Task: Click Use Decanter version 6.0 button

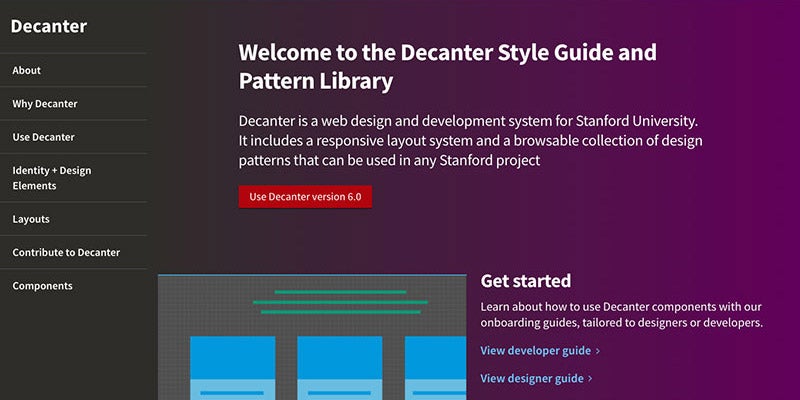Action: click(x=305, y=197)
